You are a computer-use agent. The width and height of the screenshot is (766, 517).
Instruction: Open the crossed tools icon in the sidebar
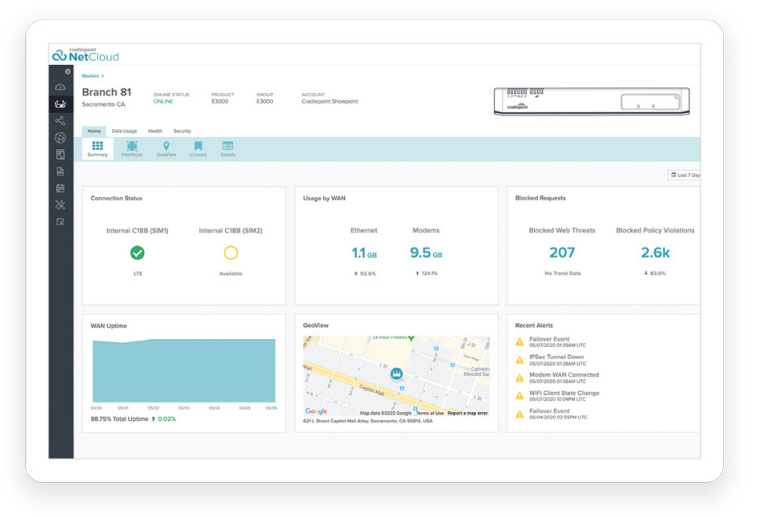point(60,205)
